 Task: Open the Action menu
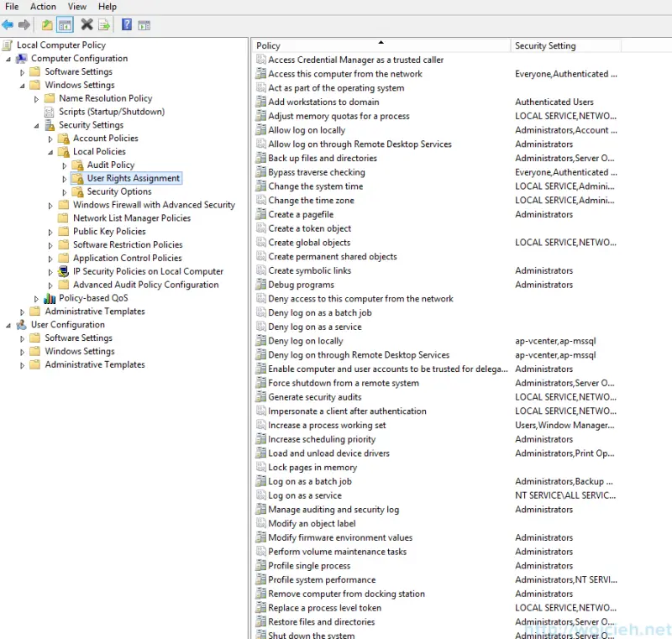42,6
